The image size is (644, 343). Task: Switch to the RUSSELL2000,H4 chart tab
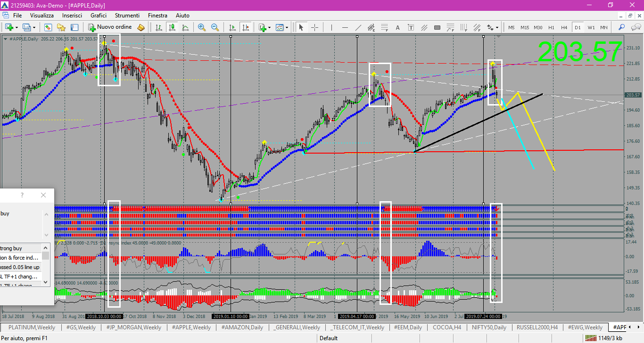pyautogui.click(x=537, y=327)
